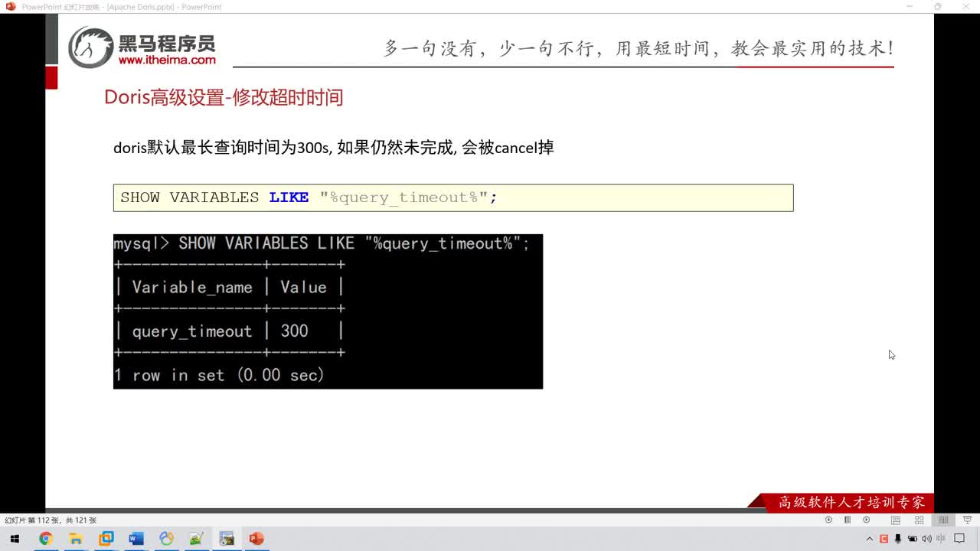The width and height of the screenshot is (980, 551).
Task: Open File Explorer from taskbar
Action: (76, 539)
